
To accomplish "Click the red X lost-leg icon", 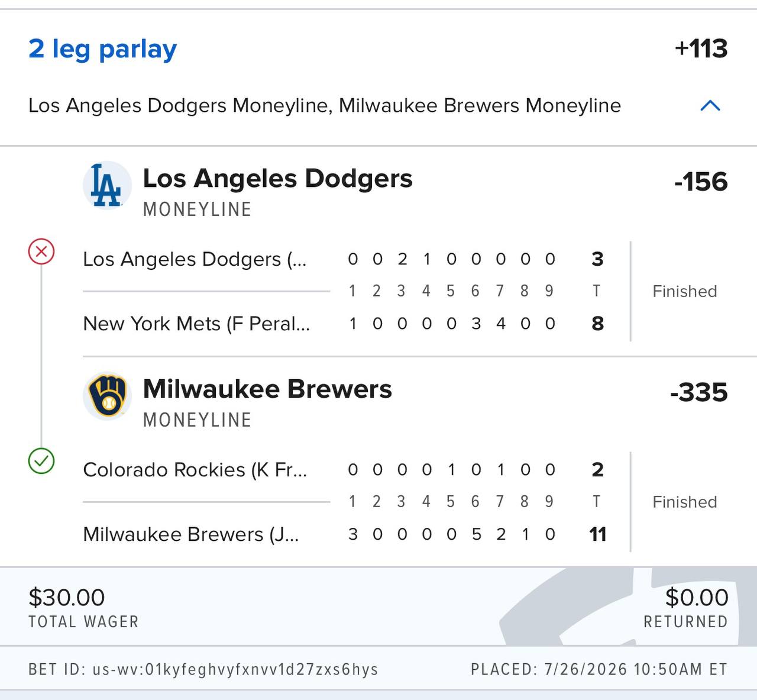I will pyautogui.click(x=41, y=251).
